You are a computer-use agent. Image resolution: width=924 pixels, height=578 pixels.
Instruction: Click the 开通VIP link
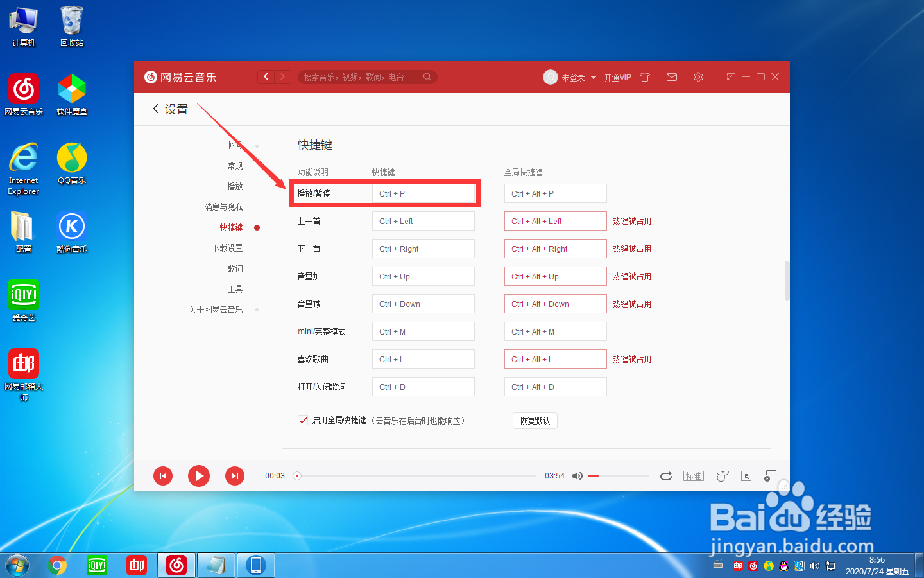617,78
